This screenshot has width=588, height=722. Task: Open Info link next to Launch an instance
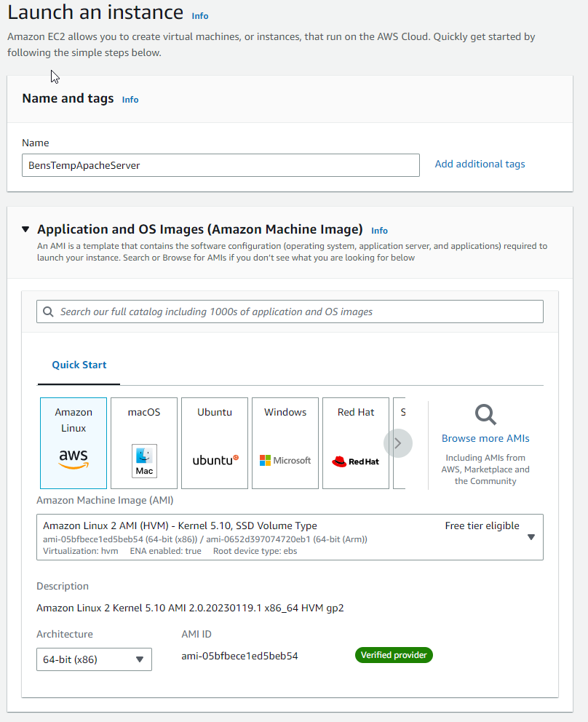coord(200,16)
